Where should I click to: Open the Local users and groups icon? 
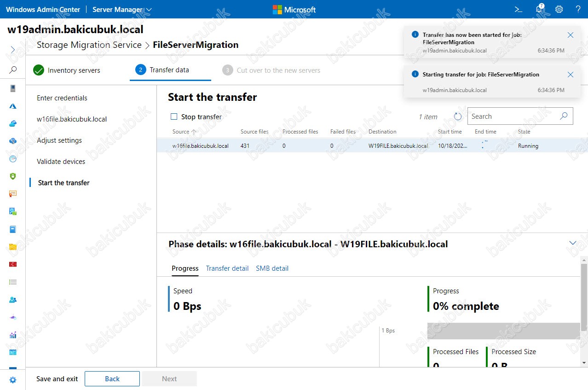point(13,299)
